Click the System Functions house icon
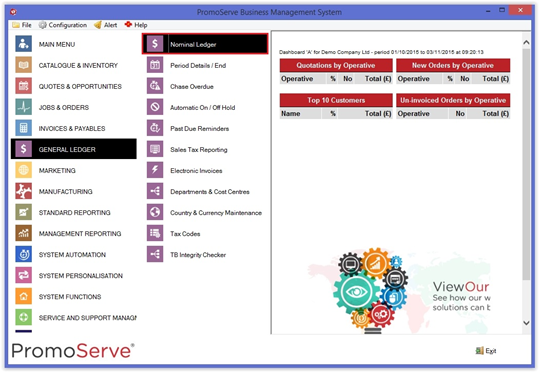539x372 pixels. tap(23, 296)
